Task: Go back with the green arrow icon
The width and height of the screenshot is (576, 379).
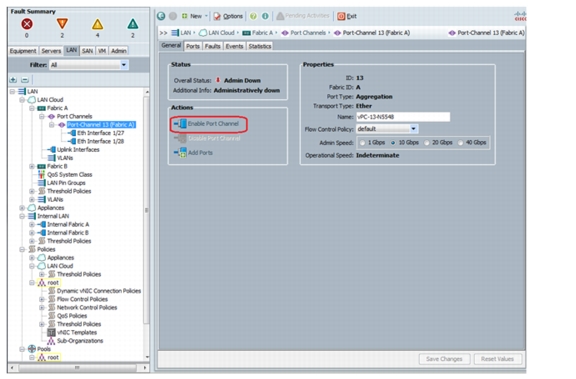Action: 161,16
